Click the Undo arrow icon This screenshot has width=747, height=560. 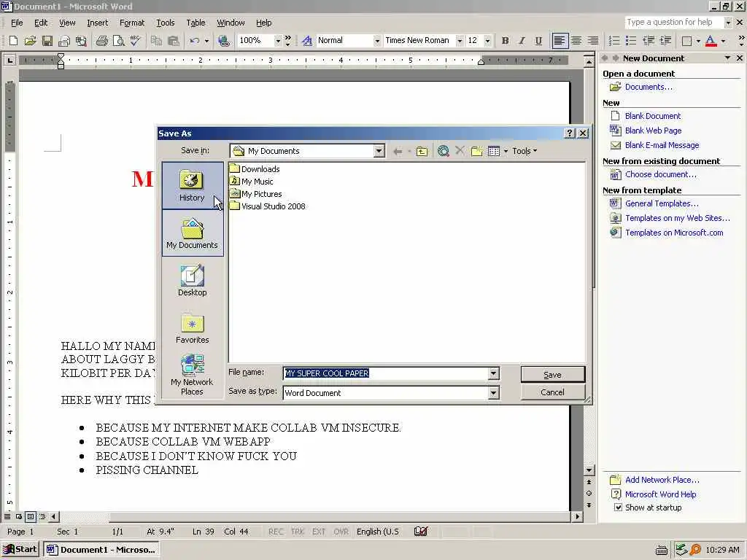[194, 41]
